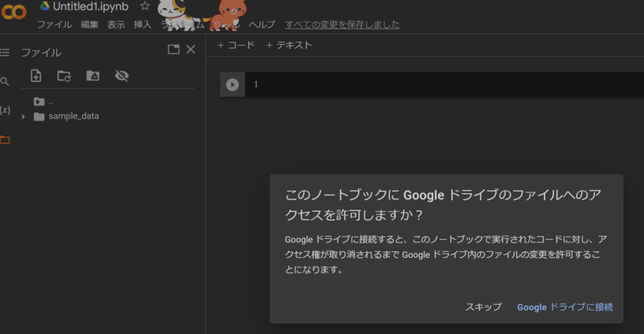Open the ヘルプ menu
The width and height of the screenshot is (644, 334).
click(x=262, y=25)
